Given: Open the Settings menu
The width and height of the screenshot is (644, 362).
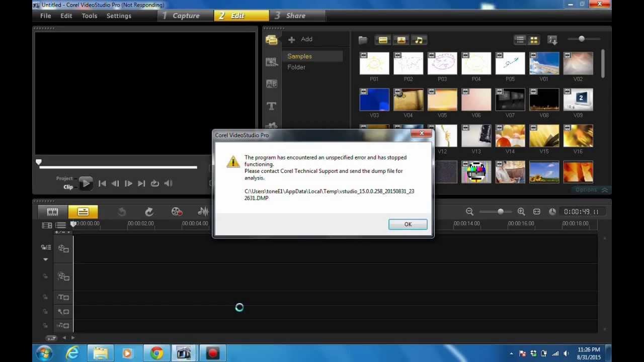Looking at the screenshot, I should (119, 16).
